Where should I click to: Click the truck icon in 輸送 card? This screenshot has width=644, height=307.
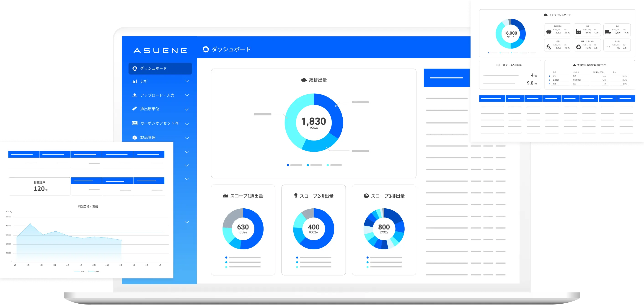tap(608, 32)
